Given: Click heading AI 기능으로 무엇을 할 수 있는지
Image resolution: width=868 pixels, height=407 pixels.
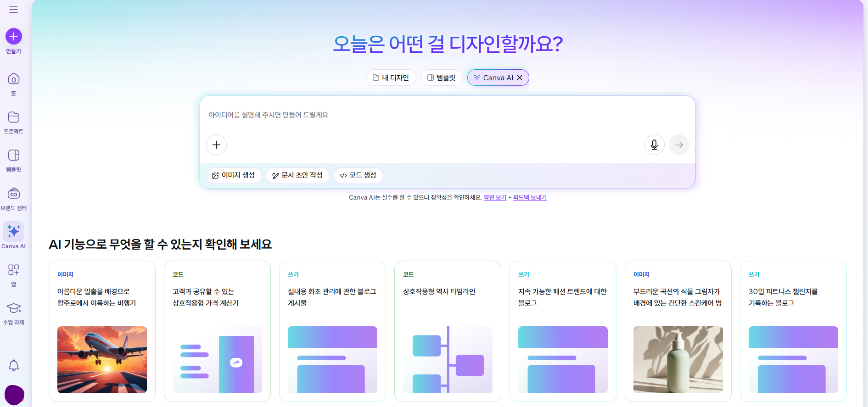Looking at the screenshot, I should click(x=160, y=244).
